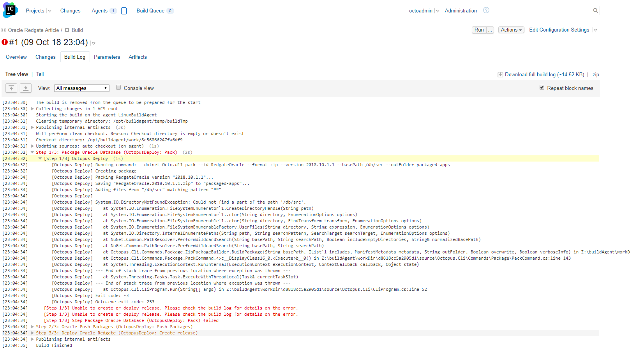Collapse Step 1/3 Package Oracle Database

(x=32, y=153)
